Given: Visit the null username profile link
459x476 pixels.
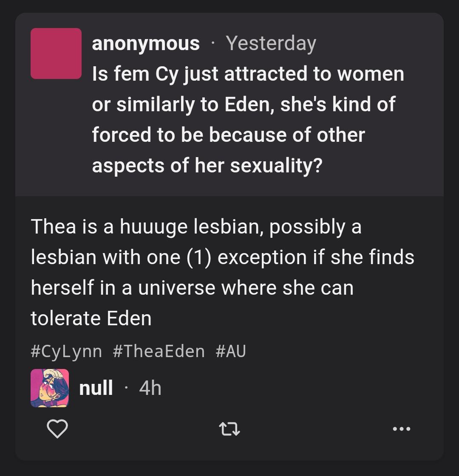Looking at the screenshot, I should coord(96,388).
